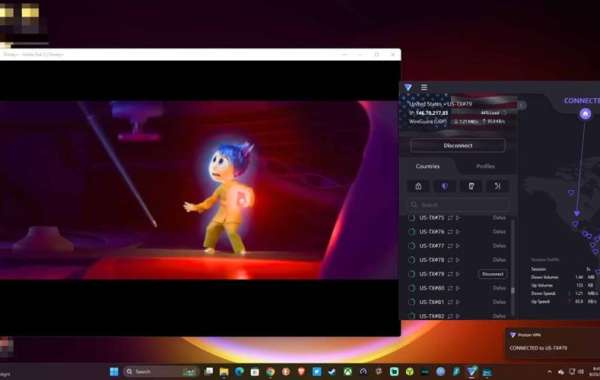Switch to the Countries tab
Viewport: 600px width, 380px height.
point(427,166)
